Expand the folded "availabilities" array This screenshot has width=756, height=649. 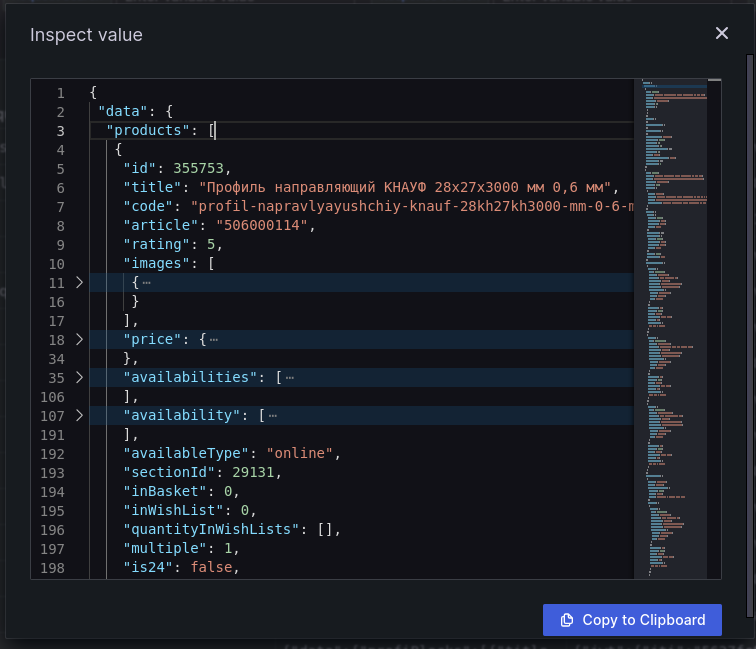pyautogui.click(x=80, y=378)
